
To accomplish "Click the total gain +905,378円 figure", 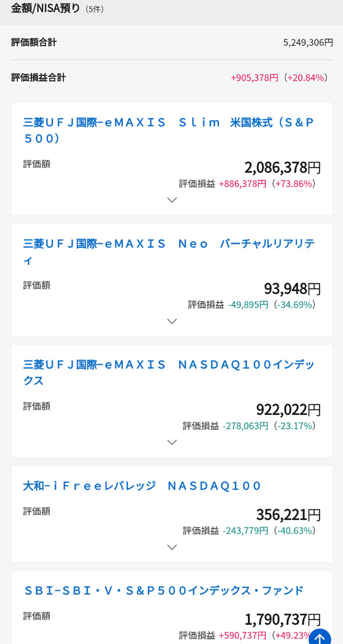I will point(254,77).
